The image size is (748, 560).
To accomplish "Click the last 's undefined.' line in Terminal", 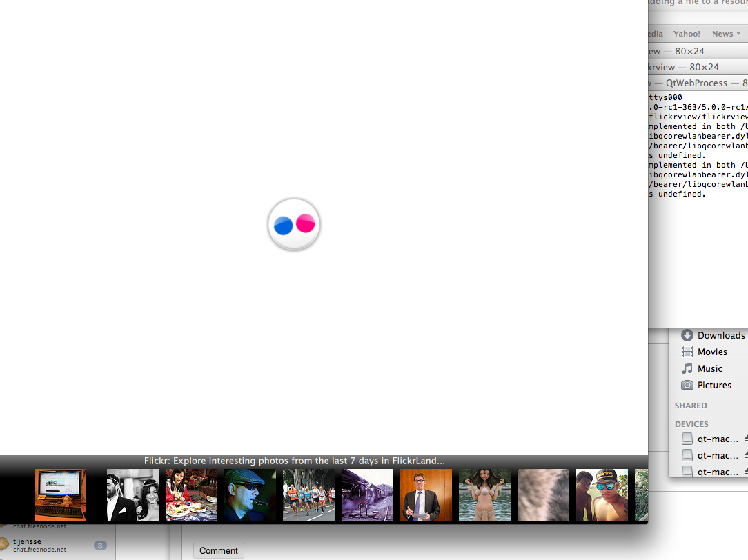I will click(677, 194).
